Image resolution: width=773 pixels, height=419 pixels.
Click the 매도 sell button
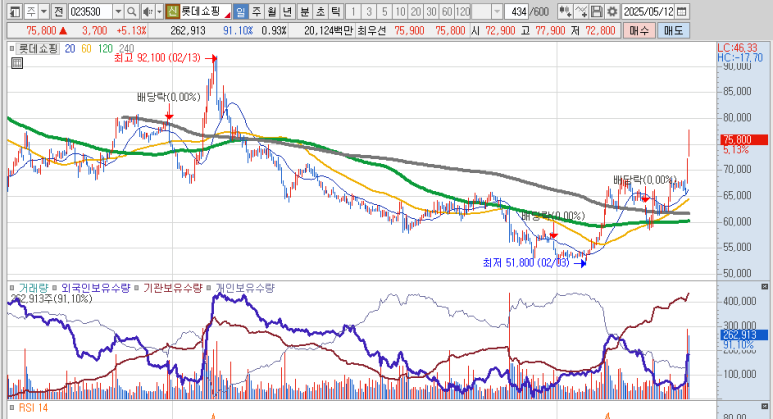[x=673, y=31]
